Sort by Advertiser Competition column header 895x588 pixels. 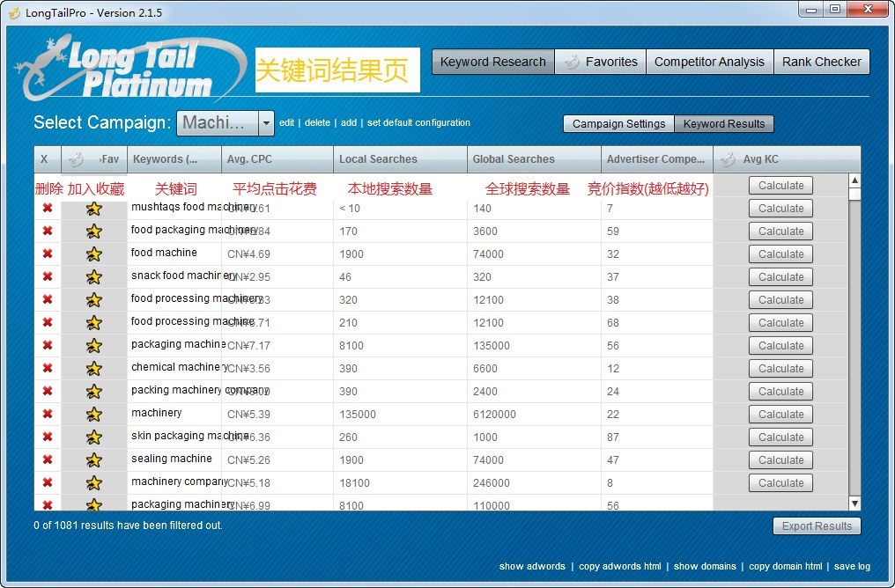656,159
